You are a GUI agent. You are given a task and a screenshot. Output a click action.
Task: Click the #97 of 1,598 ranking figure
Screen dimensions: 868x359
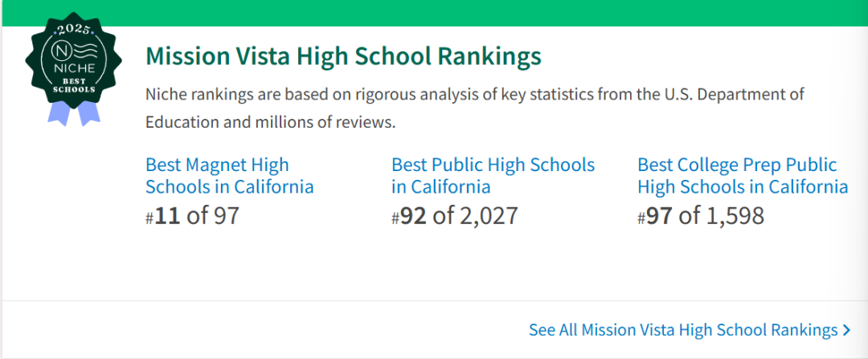[x=700, y=216]
